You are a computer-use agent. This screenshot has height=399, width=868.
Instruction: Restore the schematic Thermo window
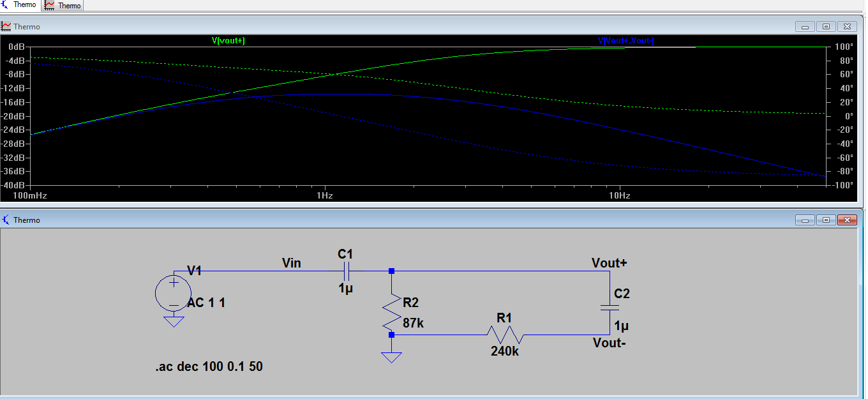click(826, 220)
